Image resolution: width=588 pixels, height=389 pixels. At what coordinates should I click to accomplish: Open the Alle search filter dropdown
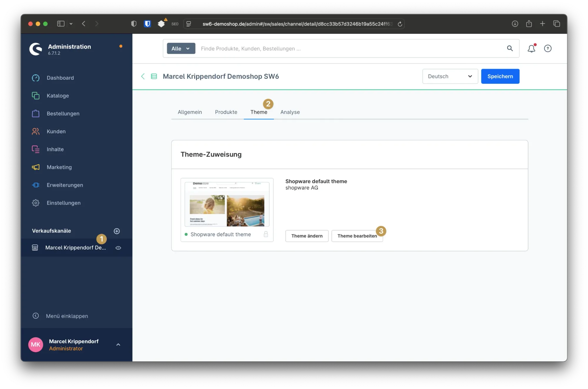(181, 49)
